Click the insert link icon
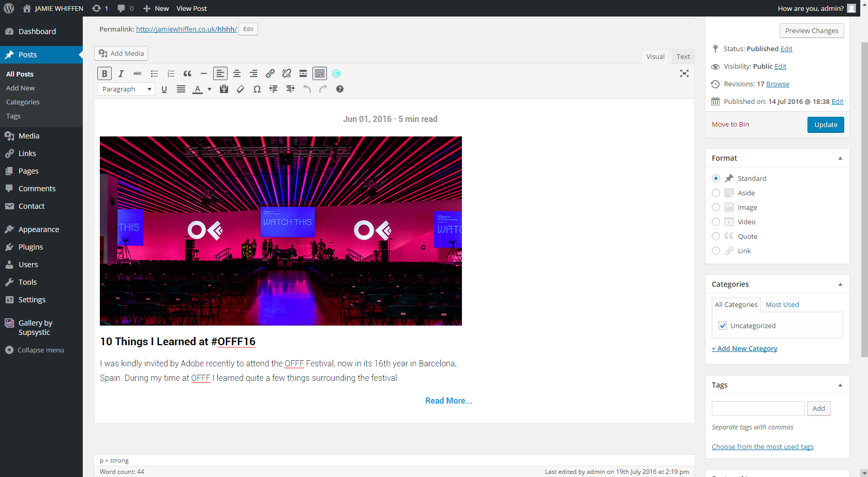The image size is (868, 477). [x=270, y=73]
